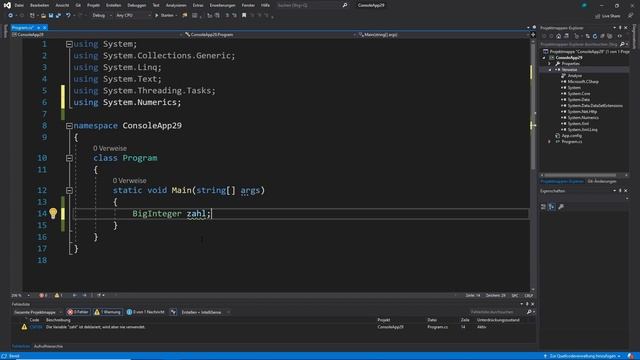The height and width of the screenshot is (360, 640).
Task: Click the alphabetical sort icon in Eigenschaften panel
Action: [552, 207]
